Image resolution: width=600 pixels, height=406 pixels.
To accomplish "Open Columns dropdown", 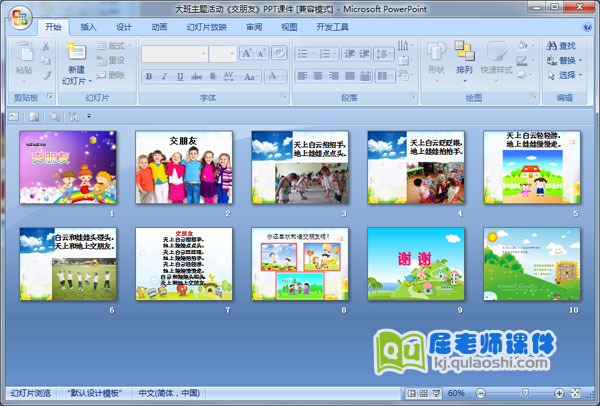I will pyautogui.click(x=385, y=76).
